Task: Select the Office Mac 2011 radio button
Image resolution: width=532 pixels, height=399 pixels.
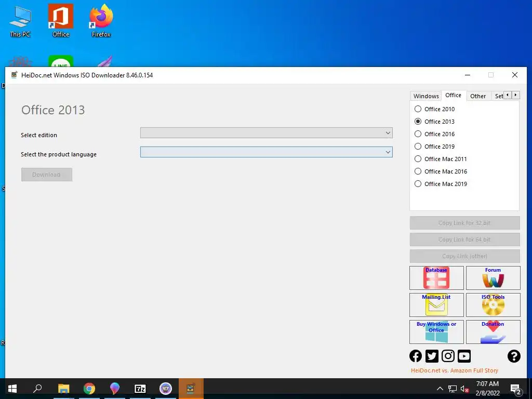Action: point(418,159)
